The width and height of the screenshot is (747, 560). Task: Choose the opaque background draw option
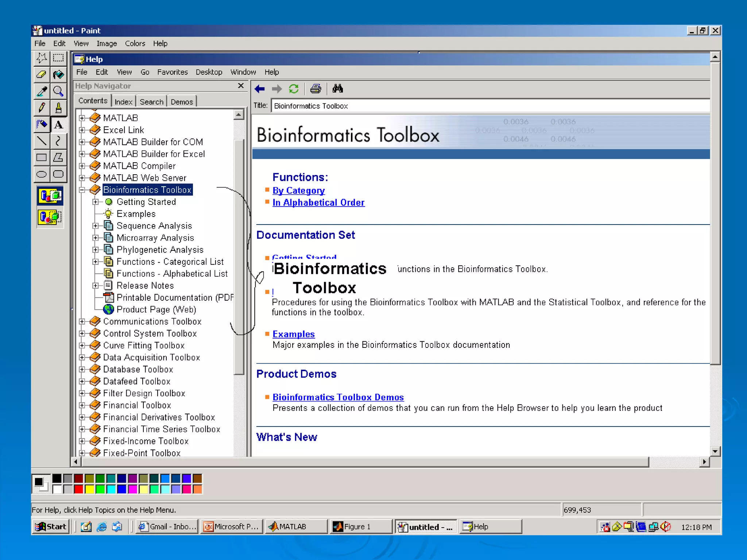50,196
